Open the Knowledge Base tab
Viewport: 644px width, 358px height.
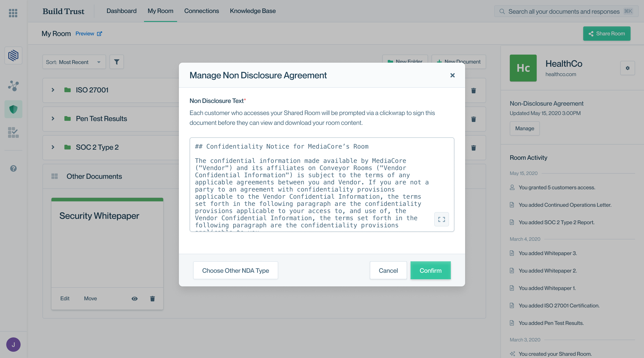(252, 11)
